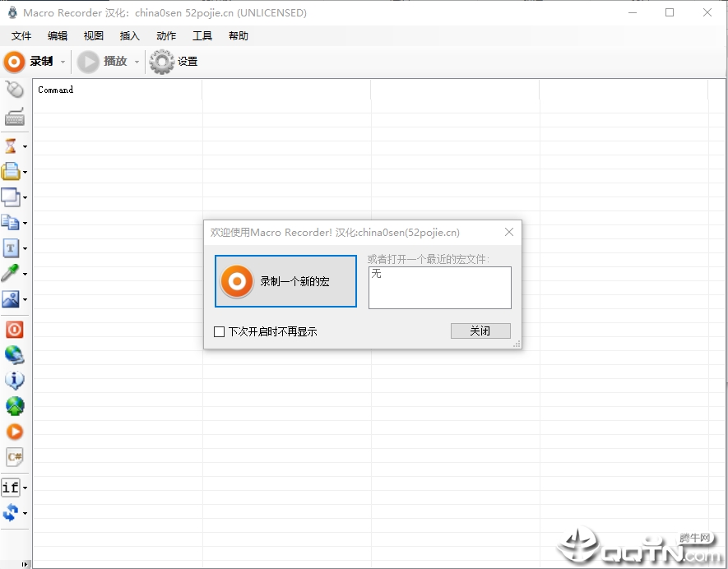Minimize the Macro Recorder window
This screenshot has width=728, height=569.
click(x=633, y=12)
